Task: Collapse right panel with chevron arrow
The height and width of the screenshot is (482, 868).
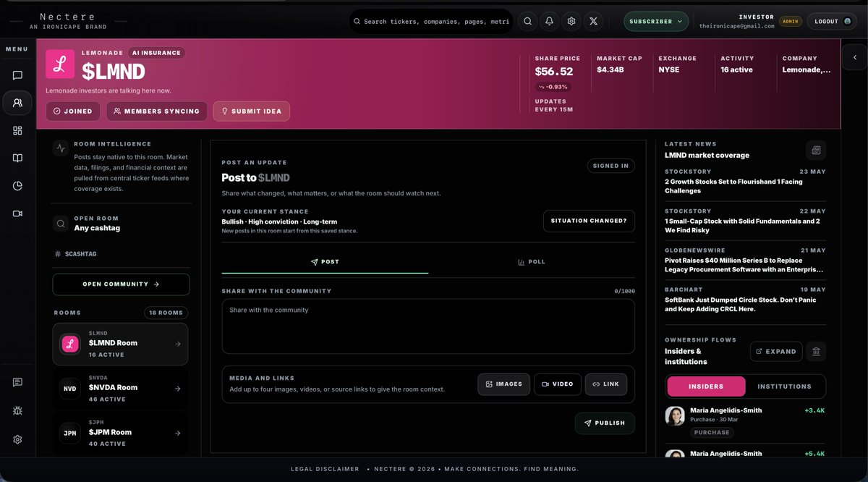Action: tap(855, 57)
